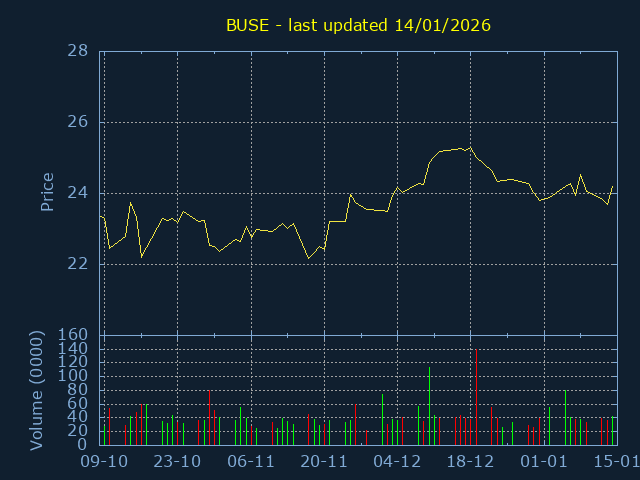Select the 04-12 date label
The height and width of the screenshot is (480, 640).
(397, 461)
